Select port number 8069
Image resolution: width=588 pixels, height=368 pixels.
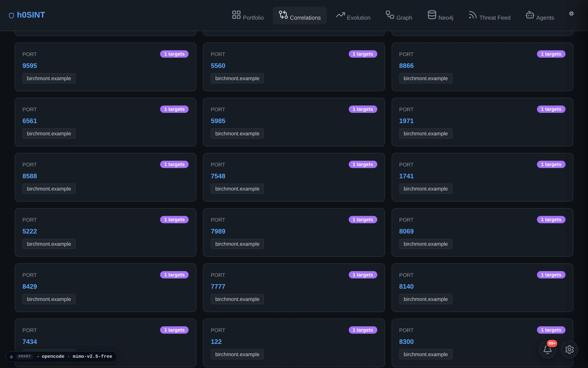click(x=406, y=231)
